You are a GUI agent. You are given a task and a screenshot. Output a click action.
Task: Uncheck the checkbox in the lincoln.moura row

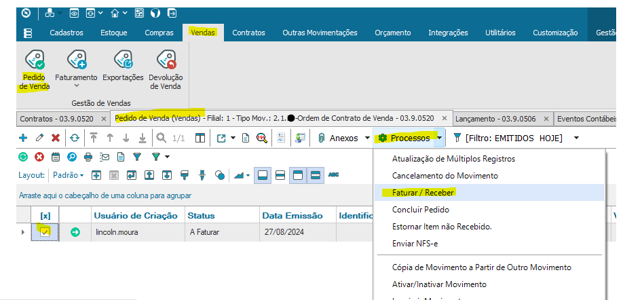pos(45,232)
